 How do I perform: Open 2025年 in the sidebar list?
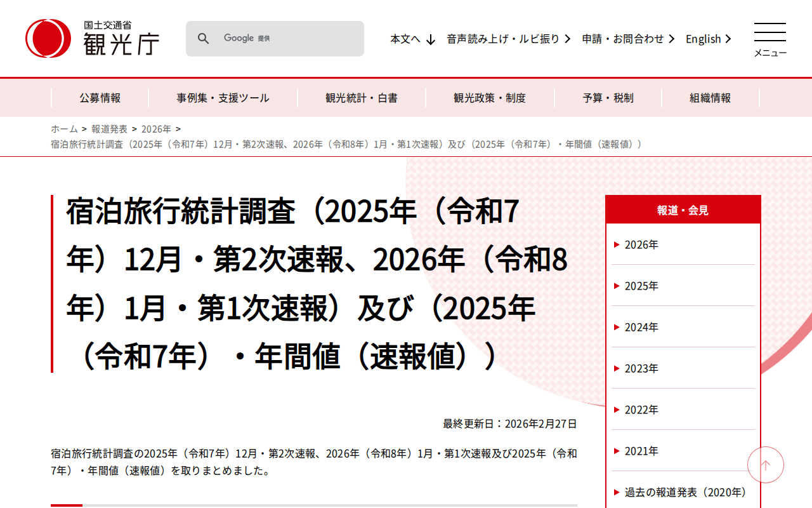click(683, 286)
